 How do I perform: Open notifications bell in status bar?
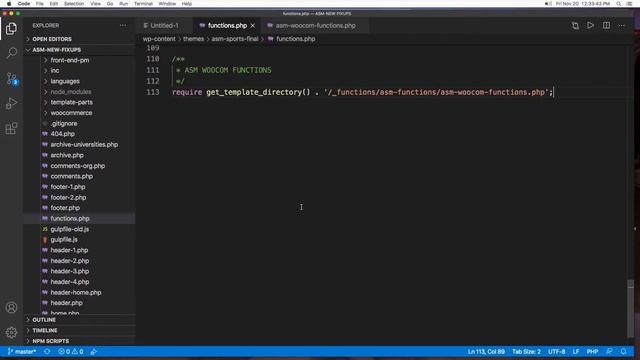623,351
